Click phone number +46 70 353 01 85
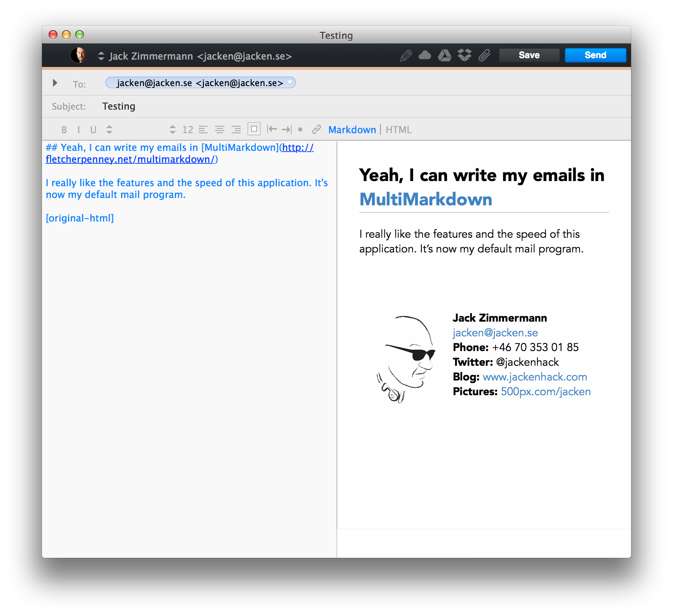Image resolution: width=673 pixels, height=616 pixels. click(535, 347)
